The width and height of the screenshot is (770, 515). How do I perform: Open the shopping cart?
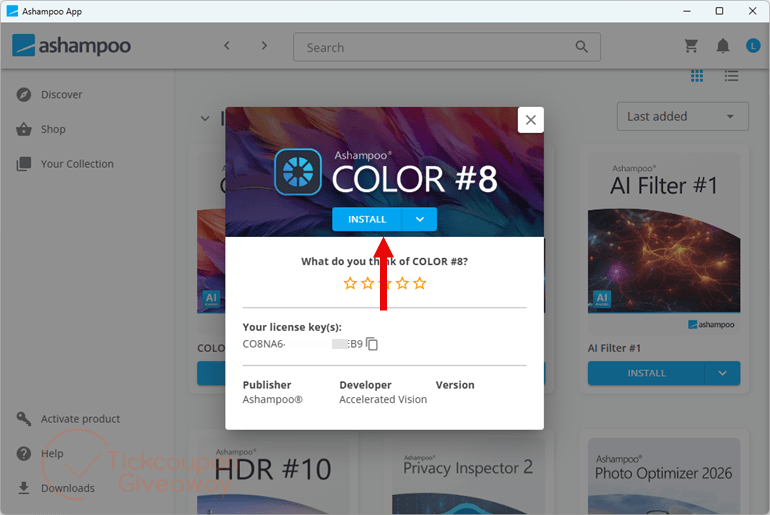pyautogui.click(x=691, y=46)
